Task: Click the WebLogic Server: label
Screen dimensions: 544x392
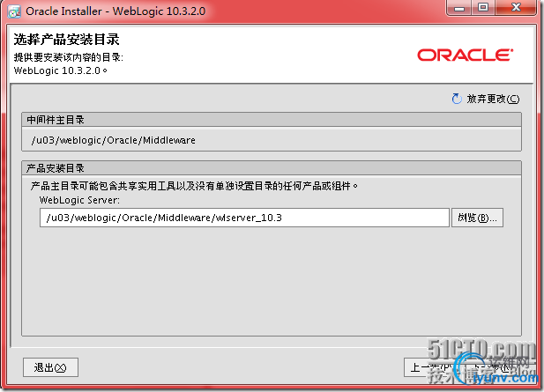Action: 79,200
